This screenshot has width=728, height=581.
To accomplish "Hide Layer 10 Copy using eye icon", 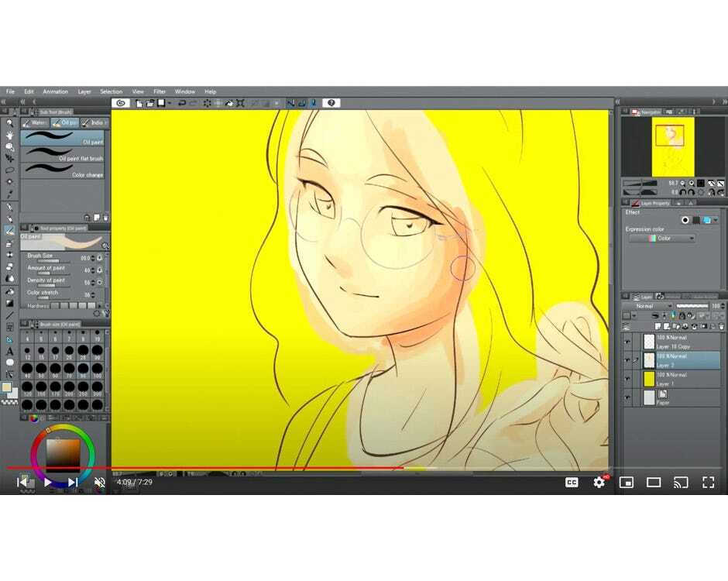I will (627, 342).
